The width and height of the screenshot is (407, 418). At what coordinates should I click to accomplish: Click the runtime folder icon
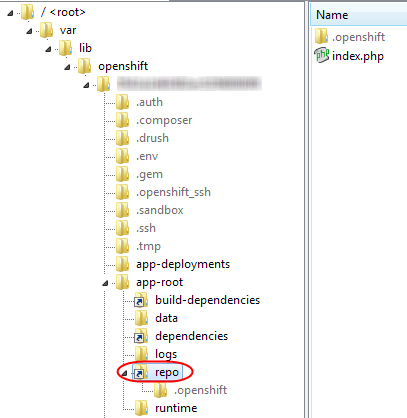point(141,408)
